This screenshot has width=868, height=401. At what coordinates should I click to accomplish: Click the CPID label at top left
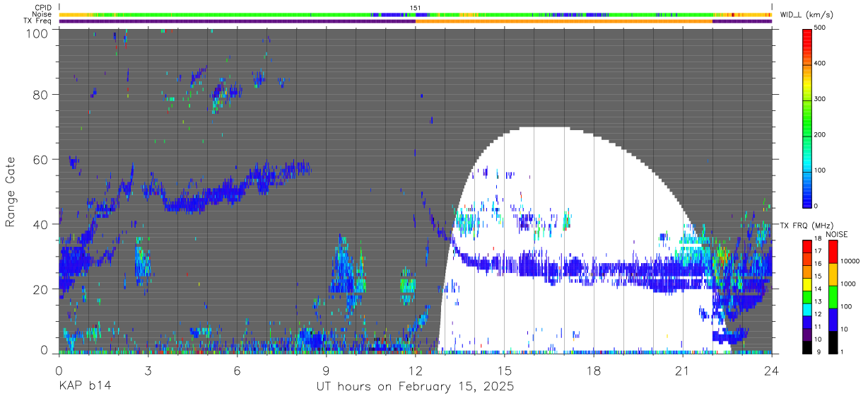click(x=43, y=8)
